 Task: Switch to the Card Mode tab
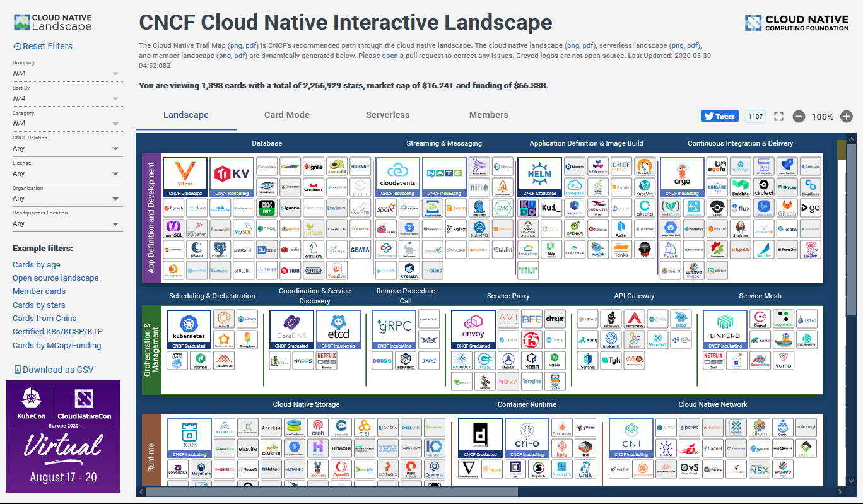pos(287,115)
